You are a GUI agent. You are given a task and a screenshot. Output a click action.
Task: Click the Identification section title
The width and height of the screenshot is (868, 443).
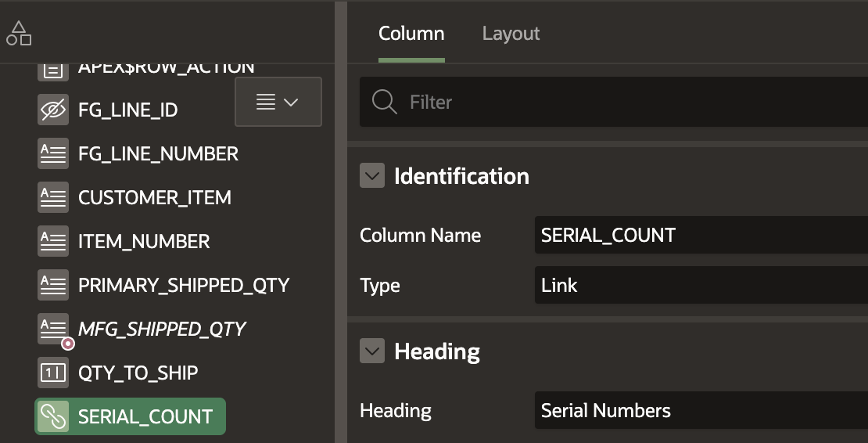click(x=461, y=176)
